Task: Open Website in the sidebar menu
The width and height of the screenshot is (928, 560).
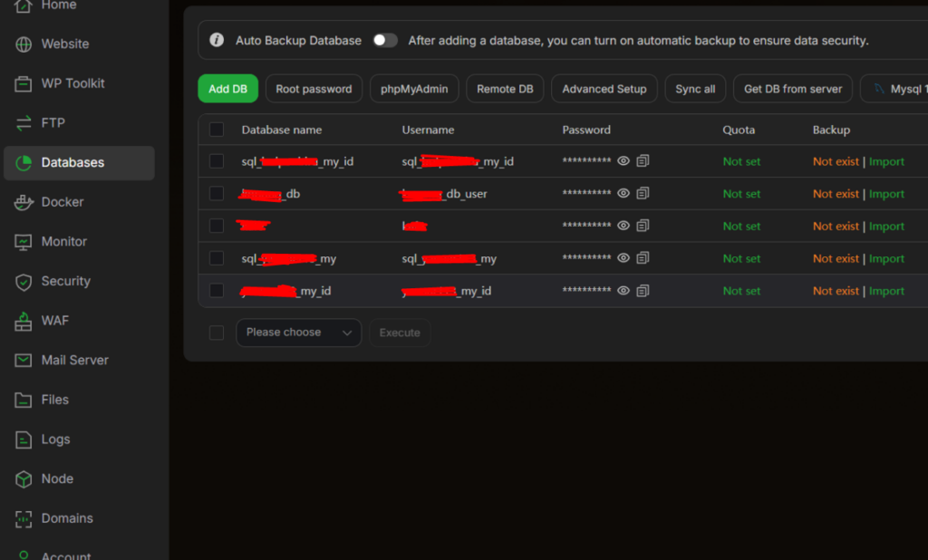Action: 80,44
